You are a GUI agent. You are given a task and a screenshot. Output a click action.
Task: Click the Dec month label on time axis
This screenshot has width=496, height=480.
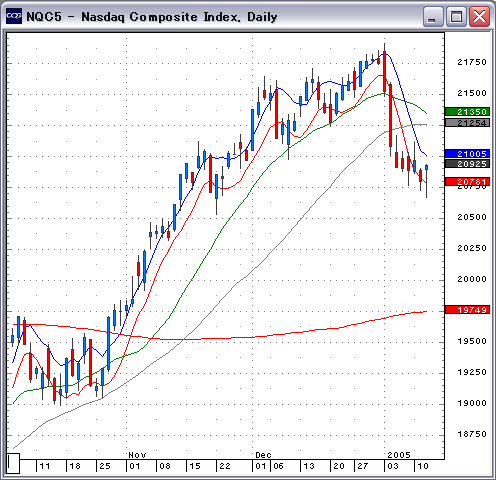(263, 455)
